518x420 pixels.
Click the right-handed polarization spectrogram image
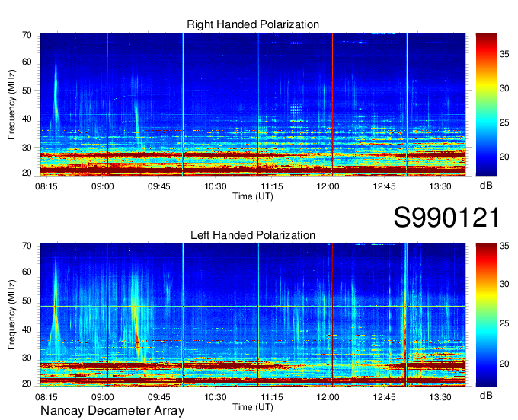click(x=253, y=104)
